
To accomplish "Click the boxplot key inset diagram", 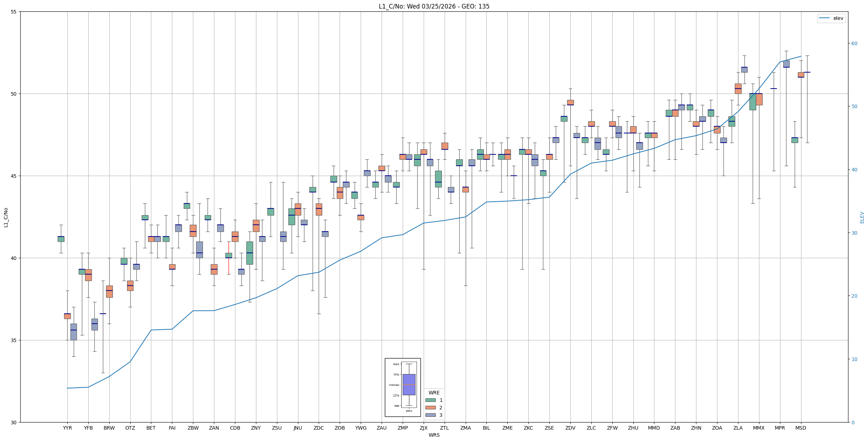I will point(403,387).
